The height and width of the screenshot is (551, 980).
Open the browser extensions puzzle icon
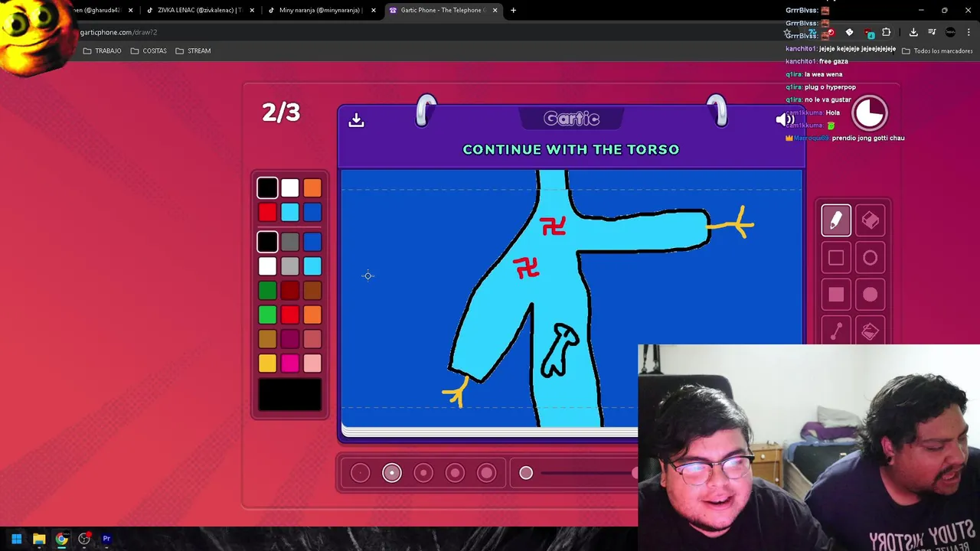[x=887, y=32]
